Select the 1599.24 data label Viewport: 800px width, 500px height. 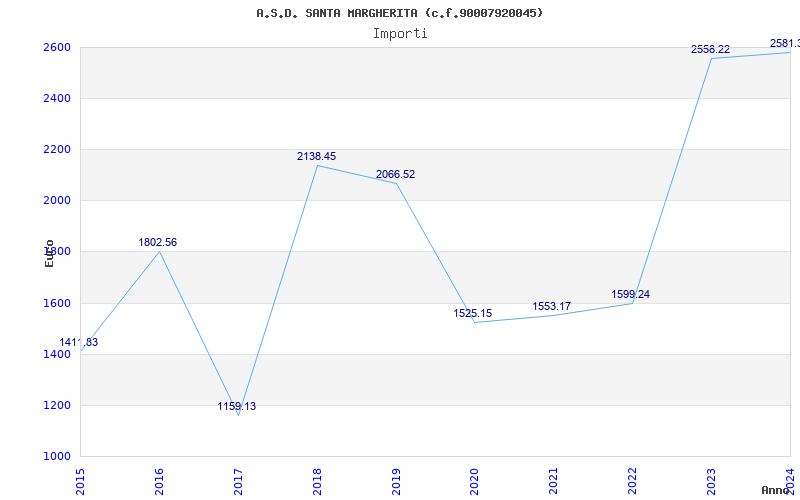[x=631, y=294]
